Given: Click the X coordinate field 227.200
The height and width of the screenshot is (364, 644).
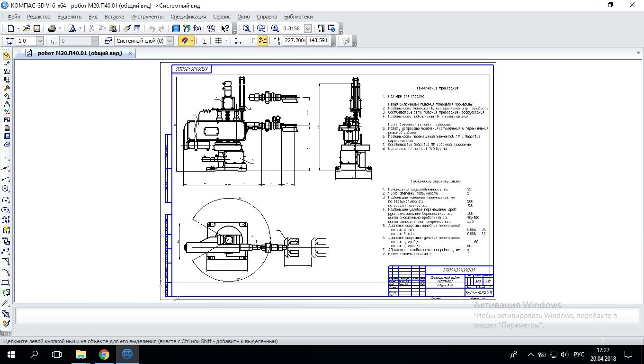Looking at the screenshot, I should pyautogui.click(x=294, y=41).
